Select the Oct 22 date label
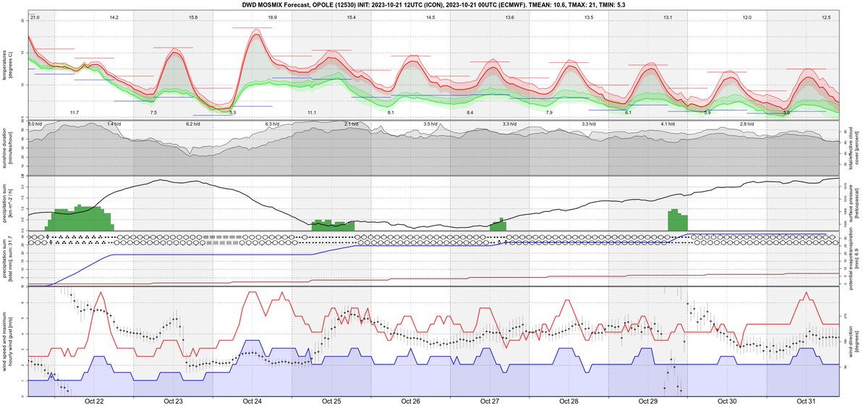This screenshot has width=868, height=413. point(95,401)
